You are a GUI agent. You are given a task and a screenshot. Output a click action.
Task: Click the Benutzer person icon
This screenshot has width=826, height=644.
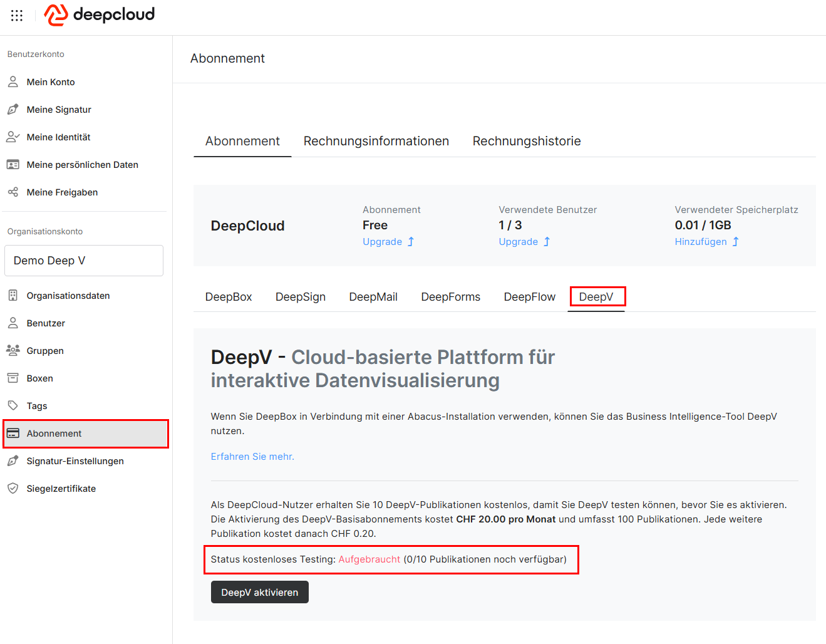tap(13, 323)
